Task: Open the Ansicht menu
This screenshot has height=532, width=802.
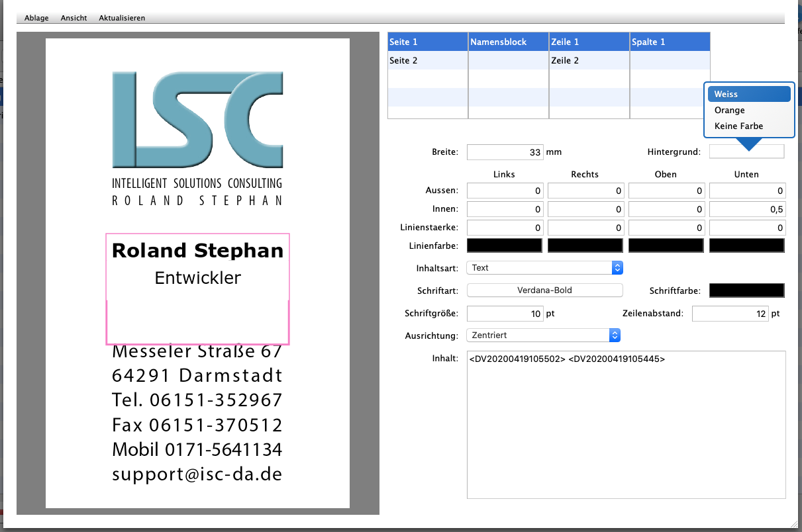Action: click(74, 18)
